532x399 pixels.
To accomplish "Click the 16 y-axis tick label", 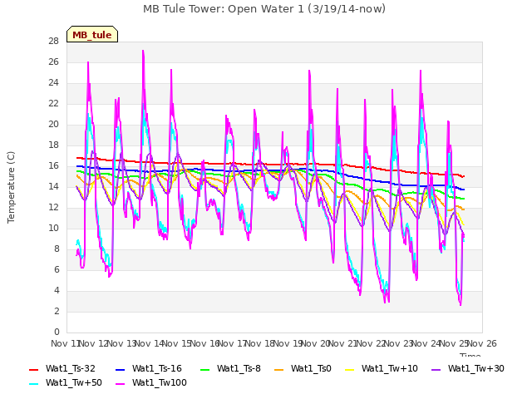I will tap(54, 166).
